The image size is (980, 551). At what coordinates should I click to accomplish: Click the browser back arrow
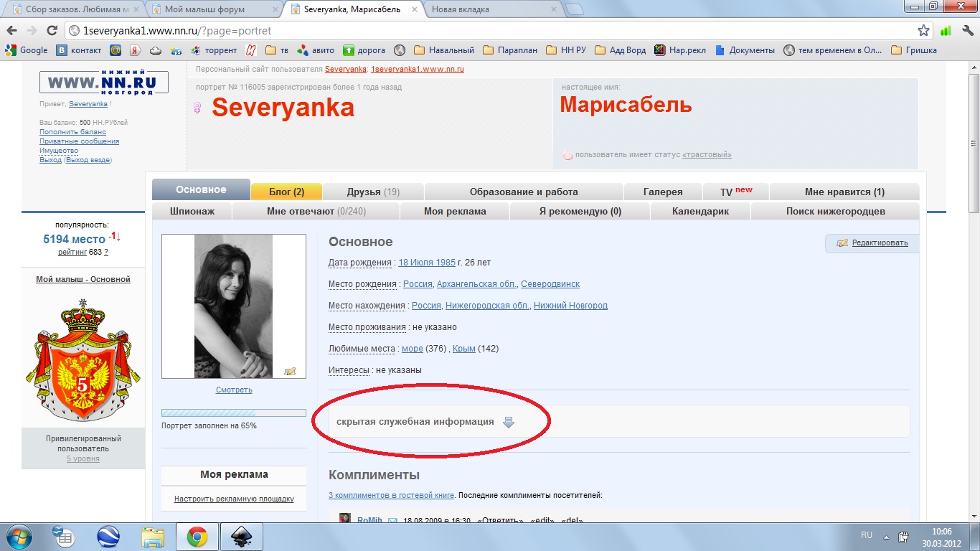tap(11, 31)
